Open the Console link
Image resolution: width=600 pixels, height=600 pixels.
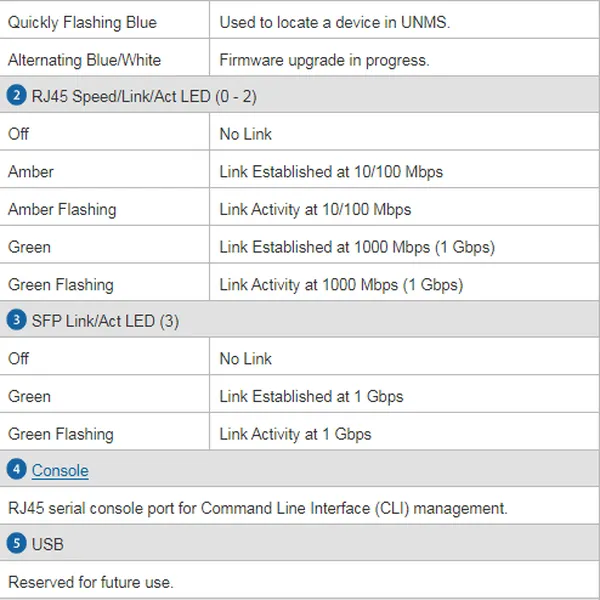point(60,471)
